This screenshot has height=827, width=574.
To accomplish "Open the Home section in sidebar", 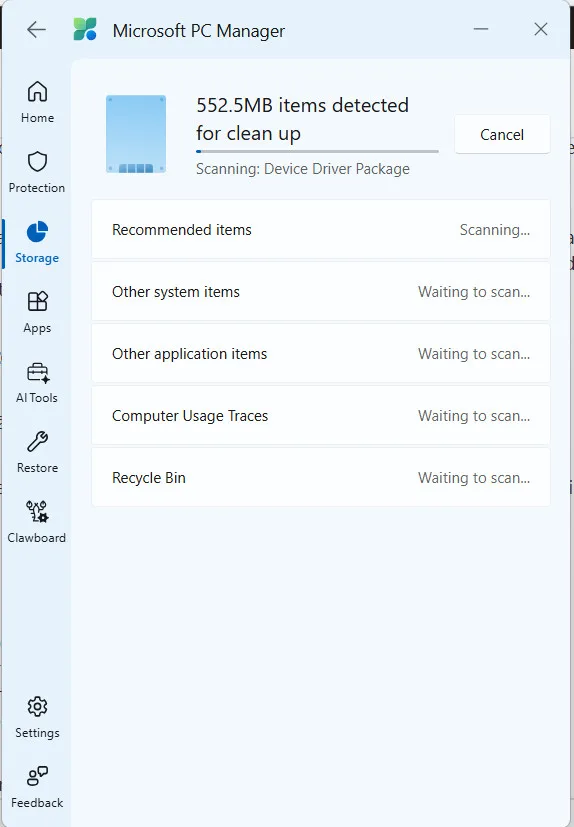I will (x=37, y=102).
